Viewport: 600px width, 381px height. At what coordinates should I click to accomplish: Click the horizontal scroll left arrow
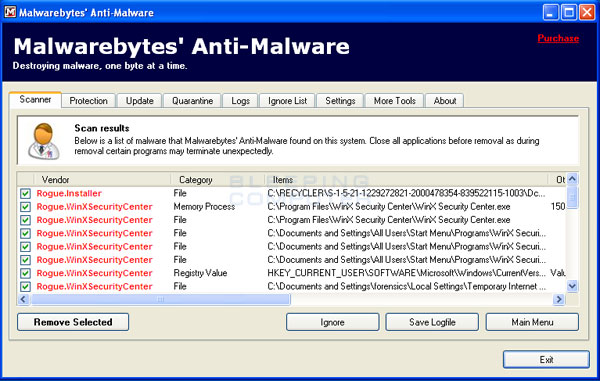(x=23, y=299)
